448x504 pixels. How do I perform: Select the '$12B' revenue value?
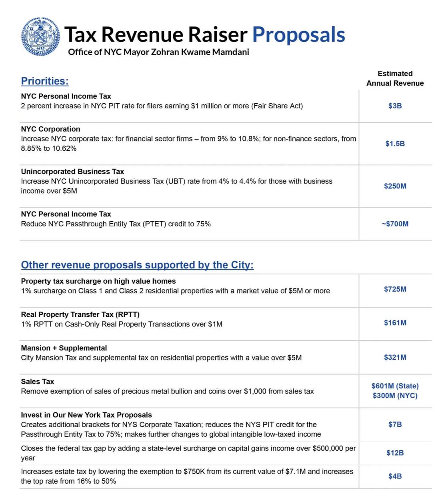(395, 453)
